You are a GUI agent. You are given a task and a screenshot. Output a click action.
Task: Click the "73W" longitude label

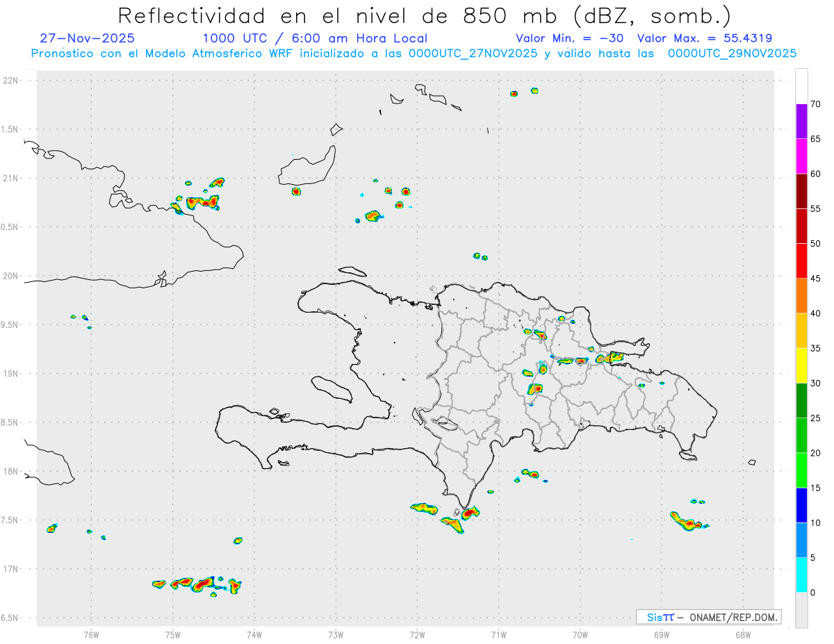(x=336, y=634)
